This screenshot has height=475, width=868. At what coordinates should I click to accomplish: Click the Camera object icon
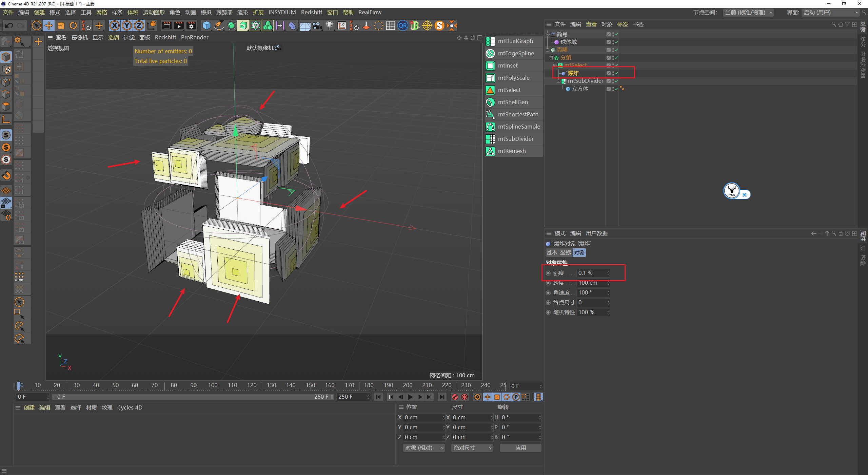click(317, 25)
